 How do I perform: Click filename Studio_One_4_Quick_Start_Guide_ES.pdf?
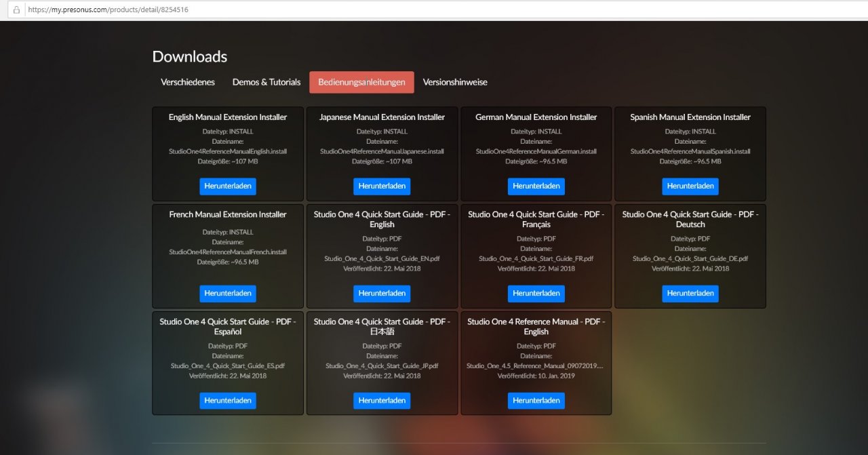tap(228, 365)
